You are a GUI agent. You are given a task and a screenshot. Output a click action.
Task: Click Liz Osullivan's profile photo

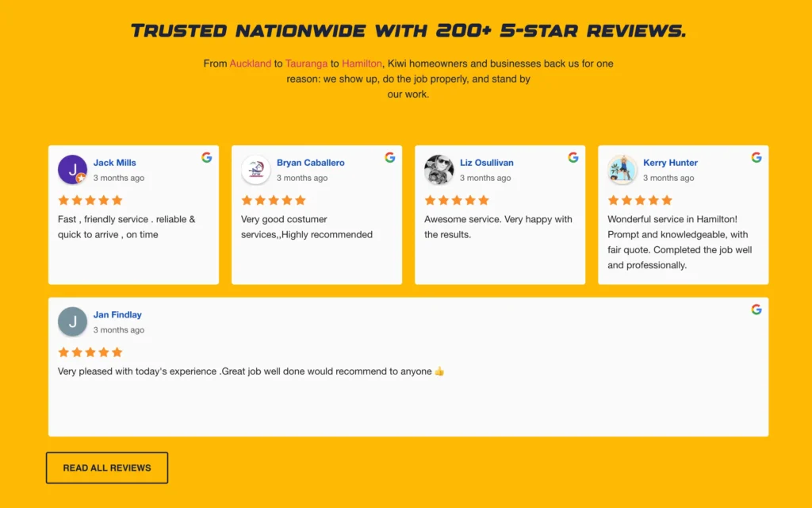pos(439,169)
